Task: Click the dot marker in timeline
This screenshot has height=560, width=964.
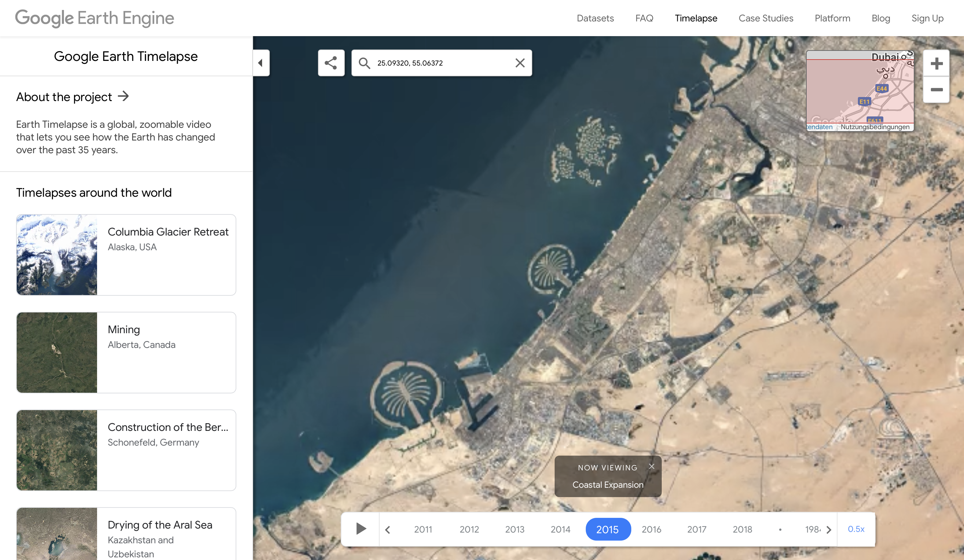Action: point(780,530)
